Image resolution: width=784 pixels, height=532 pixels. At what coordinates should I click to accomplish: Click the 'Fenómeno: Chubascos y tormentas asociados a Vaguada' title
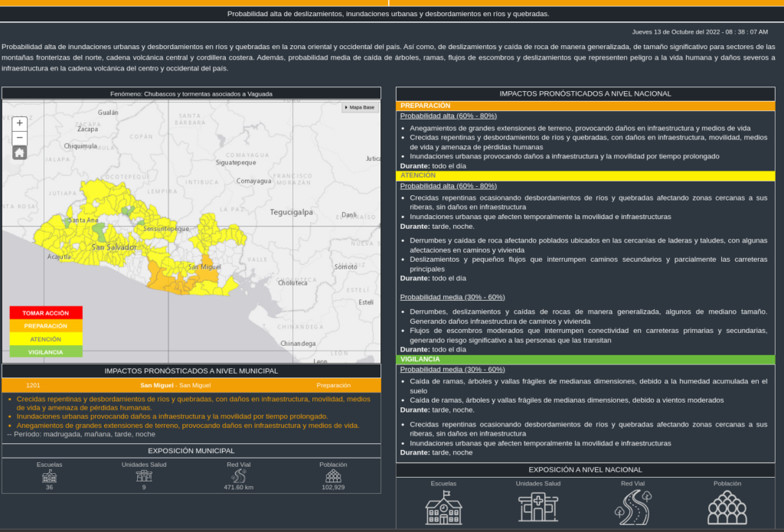pos(191,94)
